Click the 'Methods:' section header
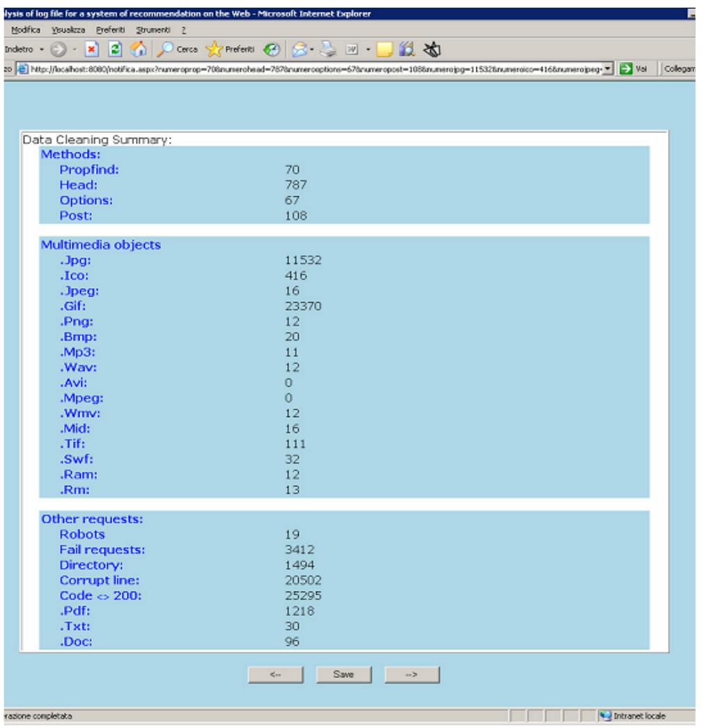The height and width of the screenshot is (728, 702). (x=70, y=155)
